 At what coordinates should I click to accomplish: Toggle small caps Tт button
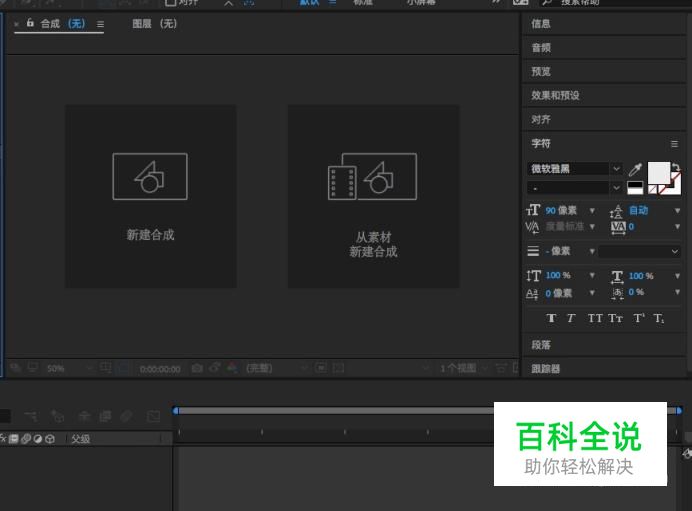pyautogui.click(x=616, y=318)
